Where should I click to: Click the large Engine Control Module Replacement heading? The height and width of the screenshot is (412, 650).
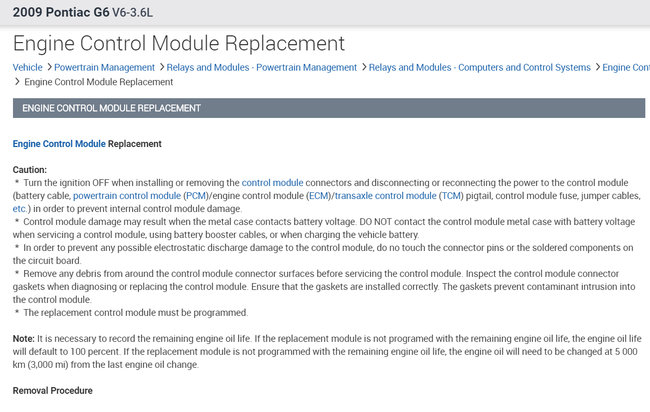179,43
